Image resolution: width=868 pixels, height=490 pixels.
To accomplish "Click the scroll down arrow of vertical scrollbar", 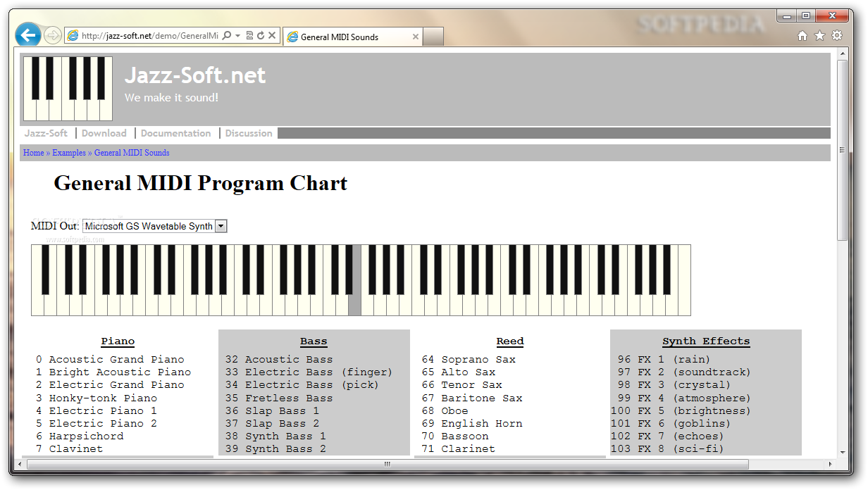I will pyautogui.click(x=842, y=452).
